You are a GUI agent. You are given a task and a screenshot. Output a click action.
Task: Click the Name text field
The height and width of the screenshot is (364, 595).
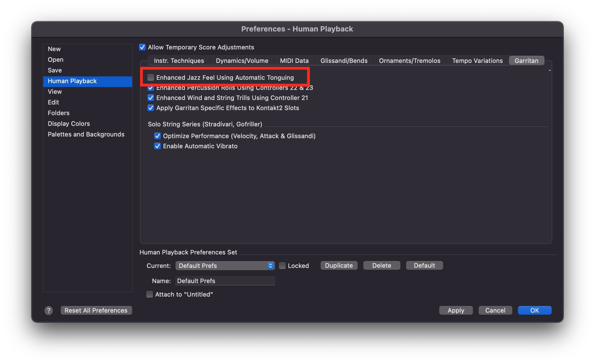(225, 281)
